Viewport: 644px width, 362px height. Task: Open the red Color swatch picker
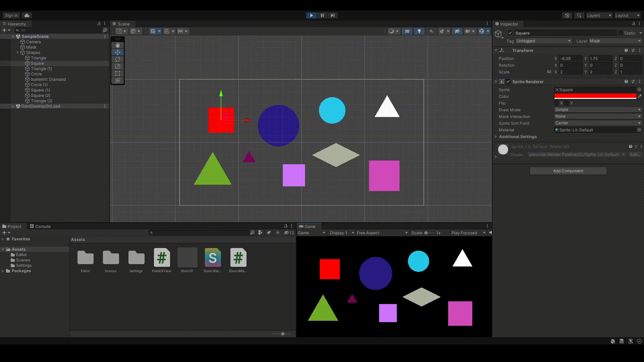pyautogui.click(x=595, y=96)
